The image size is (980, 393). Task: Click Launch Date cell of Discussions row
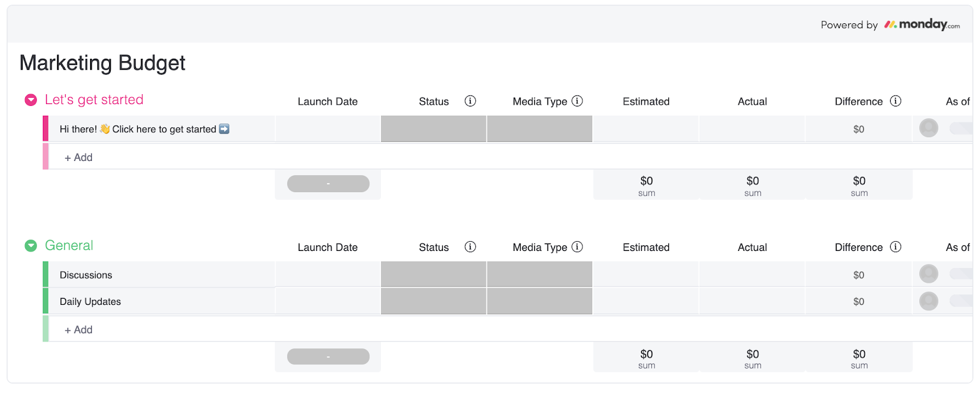[x=328, y=274]
